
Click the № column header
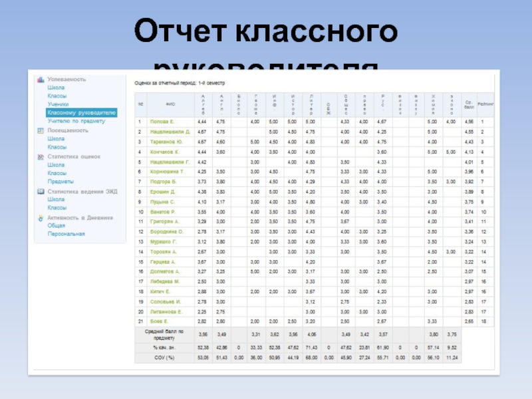coord(140,104)
